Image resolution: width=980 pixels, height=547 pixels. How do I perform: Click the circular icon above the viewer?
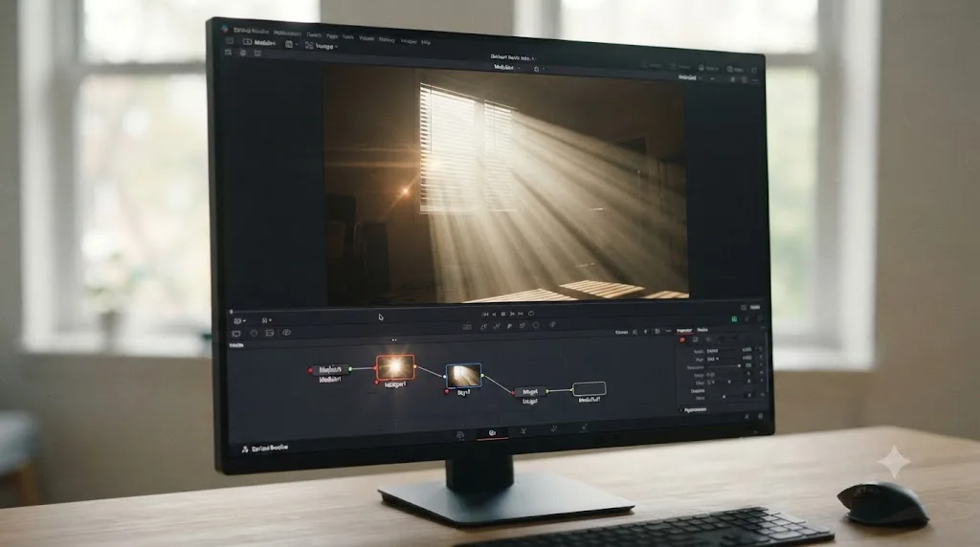(536, 68)
